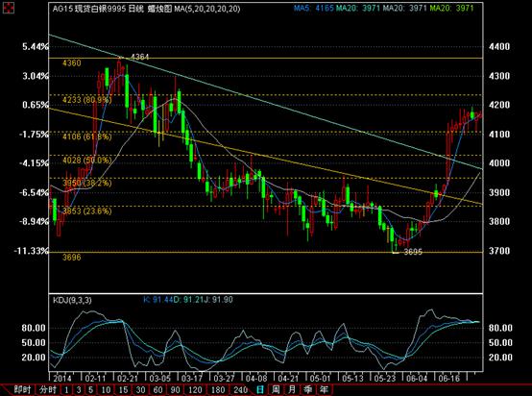The height and width of the screenshot is (396, 532).
Task: Select the 3-minute period tab
Action: [79, 389]
